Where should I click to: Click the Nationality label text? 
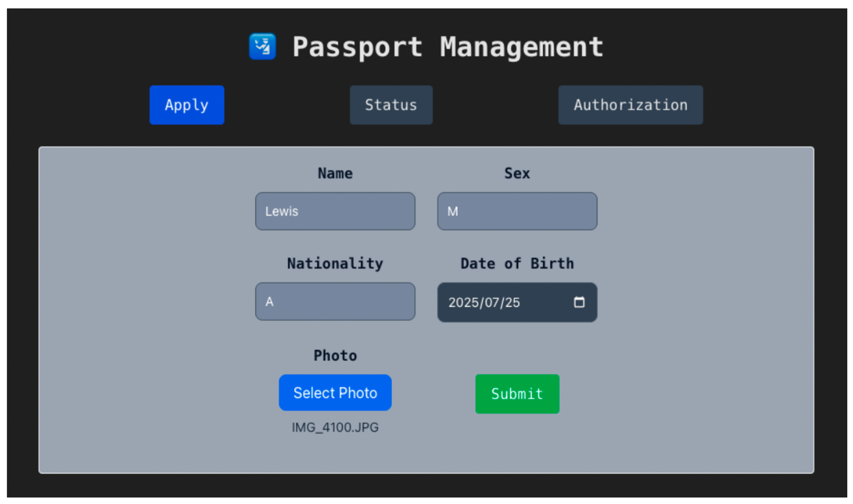tap(335, 263)
